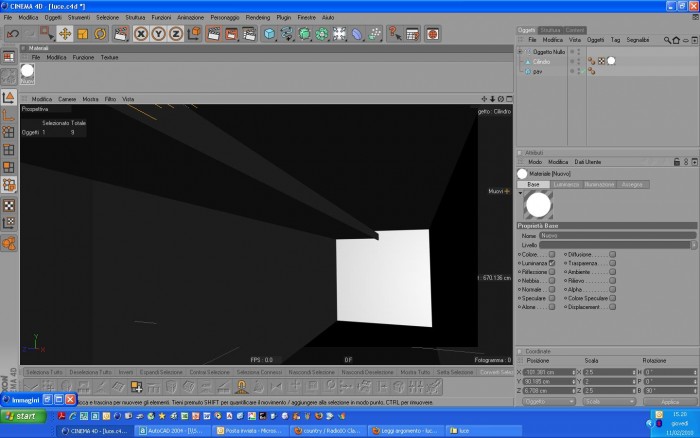Image resolution: width=700 pixels, height=438 pixels.
Task: Expand the Oggetto Nullo tree node
Action: tap(520, 52)
